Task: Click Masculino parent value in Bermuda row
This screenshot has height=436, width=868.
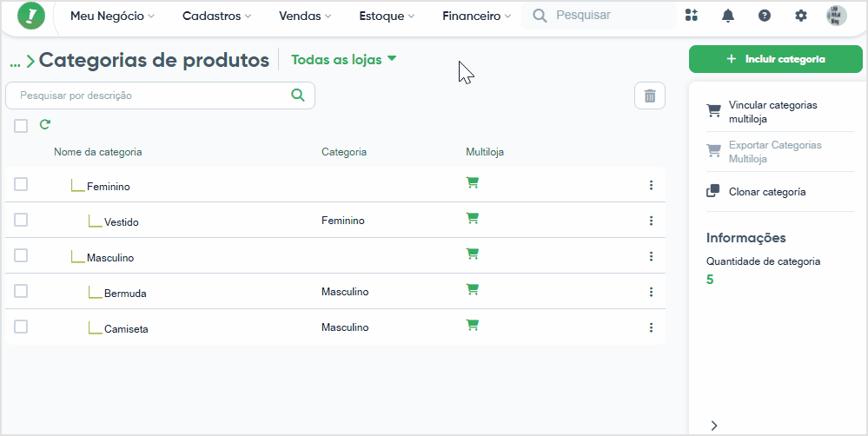Action: click(345, 292)
